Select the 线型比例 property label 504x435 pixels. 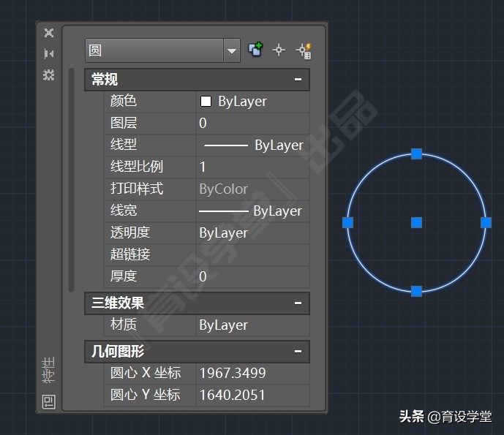[x=137, y=167]
